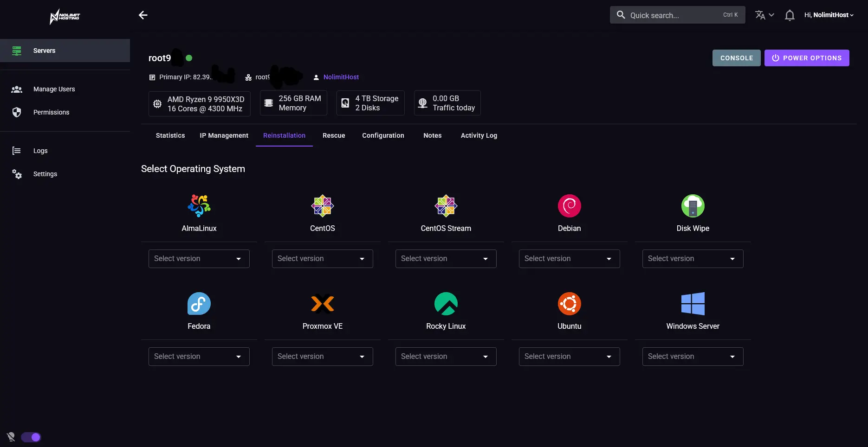
Task: Select the CentOS Stream logo
Action: tap(446, 206)
